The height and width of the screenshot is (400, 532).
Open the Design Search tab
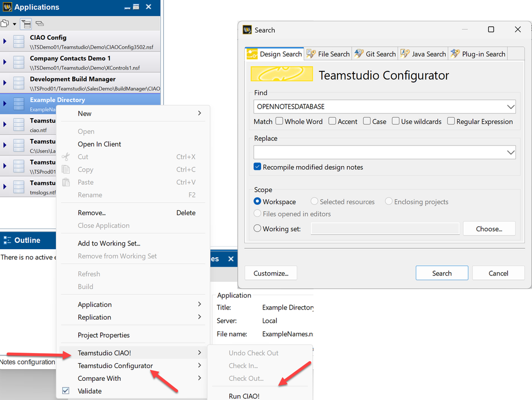pos(274,54)
